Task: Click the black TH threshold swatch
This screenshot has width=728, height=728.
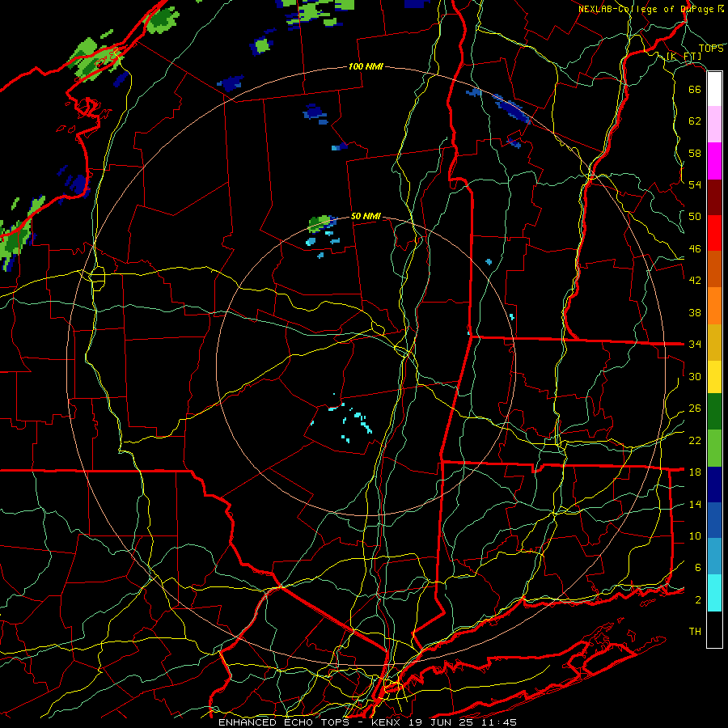Action: click(x=714, y=629)
